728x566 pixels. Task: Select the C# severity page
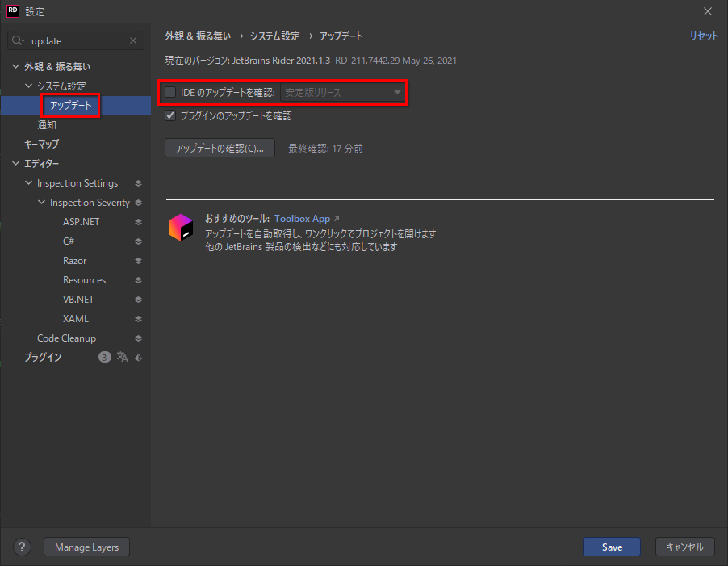[x=69, y=241]
